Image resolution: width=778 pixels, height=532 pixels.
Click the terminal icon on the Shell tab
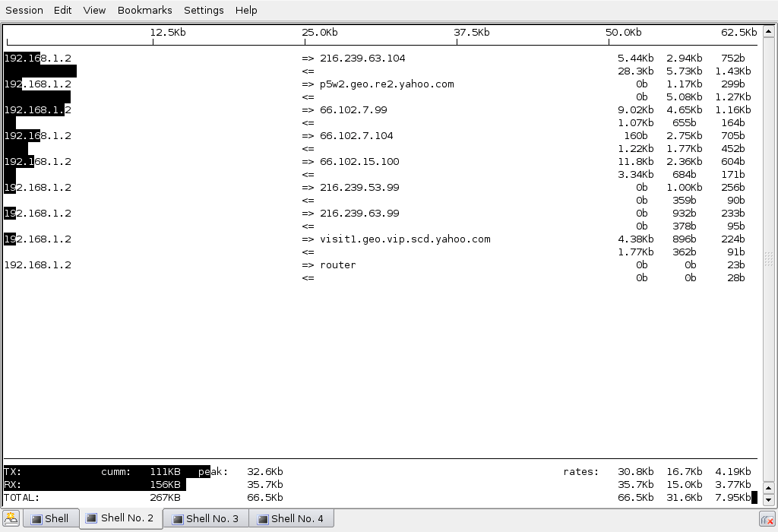(35, 518)
